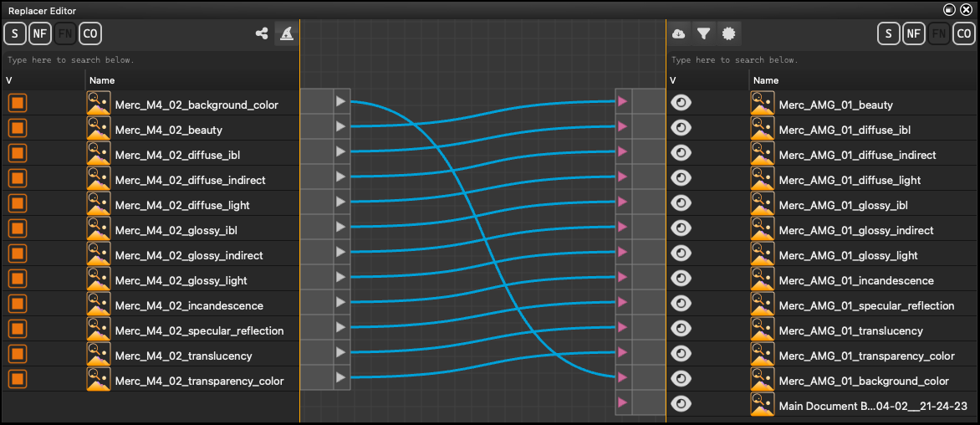
Task: Toggle orange visibility box for Merc_M4_02_background_color
Action: coord(18,103)
